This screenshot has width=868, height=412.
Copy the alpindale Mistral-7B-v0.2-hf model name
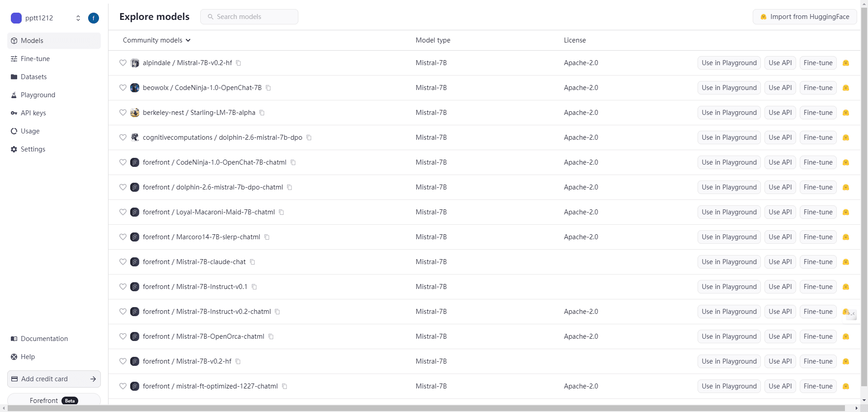point(238,63)
